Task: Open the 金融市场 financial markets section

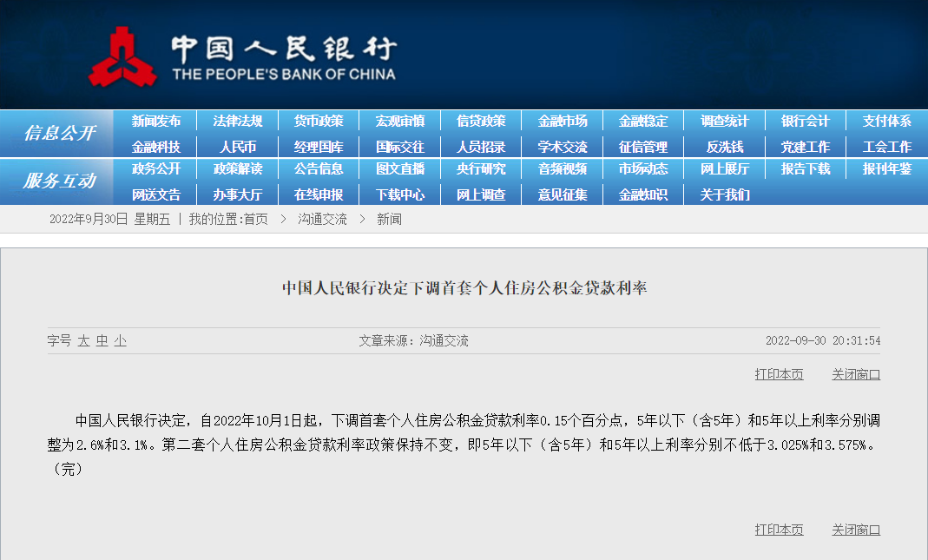Action: point(562,122)
